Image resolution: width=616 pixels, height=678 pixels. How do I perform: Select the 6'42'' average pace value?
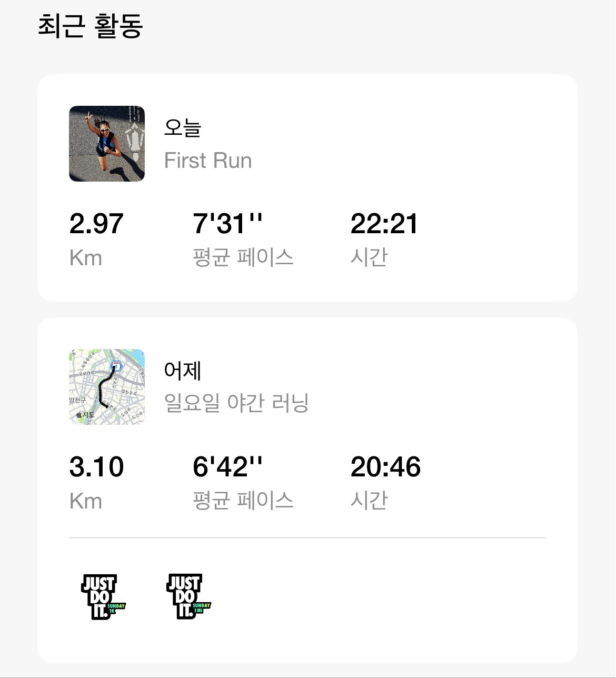(227, 467)
